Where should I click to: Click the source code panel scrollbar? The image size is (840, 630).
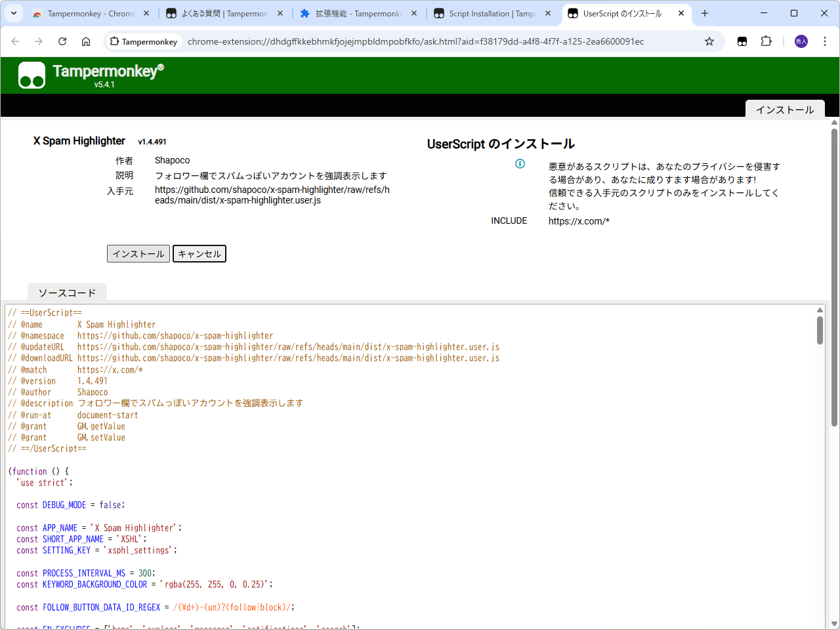click(820, 331)
